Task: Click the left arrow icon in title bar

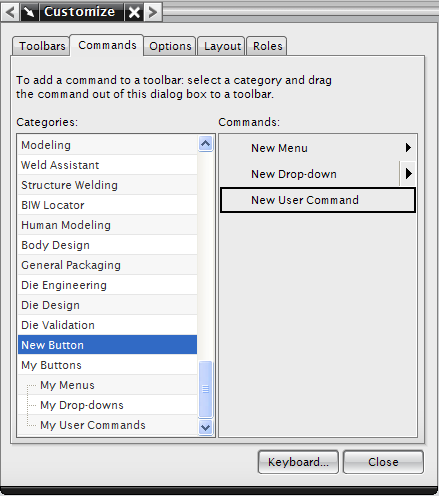Action: point(10,12)
